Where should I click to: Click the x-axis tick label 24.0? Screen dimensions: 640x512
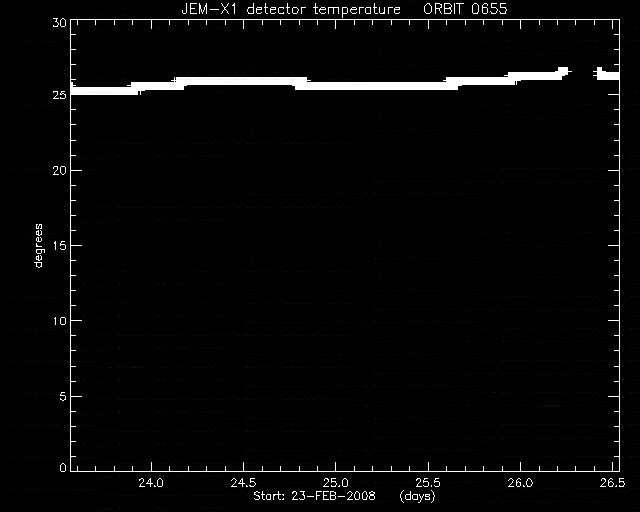pyautogui.click(x=151, y=483)
